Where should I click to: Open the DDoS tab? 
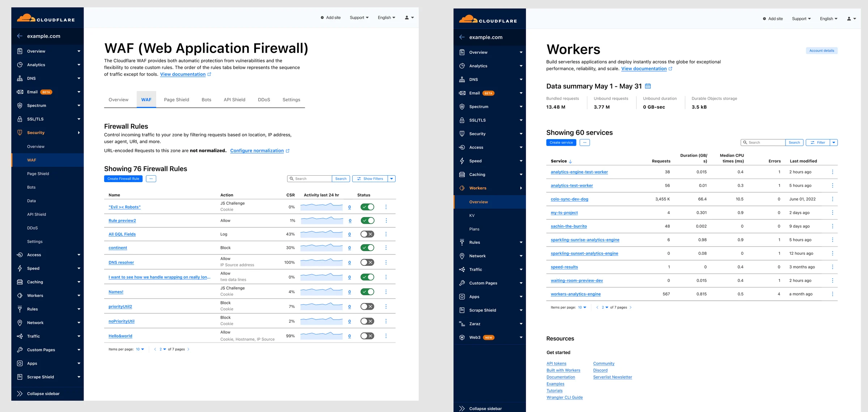pos(264,100)
